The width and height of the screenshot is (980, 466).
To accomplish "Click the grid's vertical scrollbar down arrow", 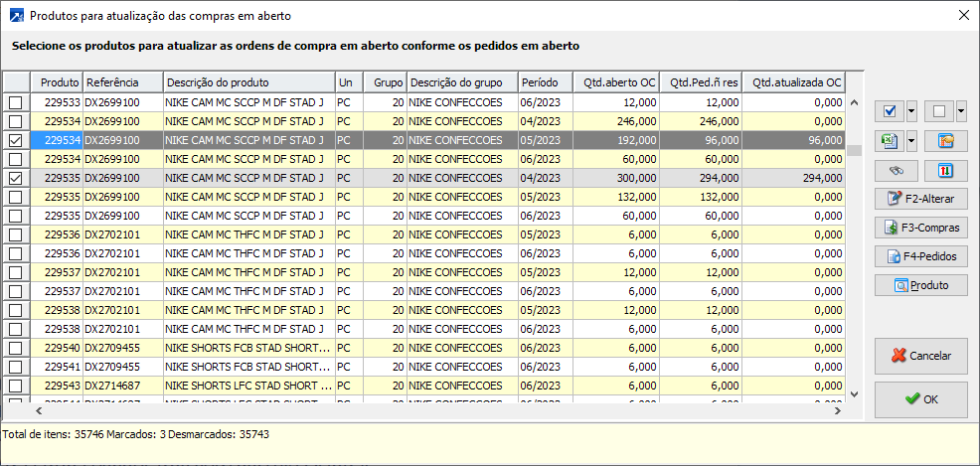I will click(x=854, y=394).
